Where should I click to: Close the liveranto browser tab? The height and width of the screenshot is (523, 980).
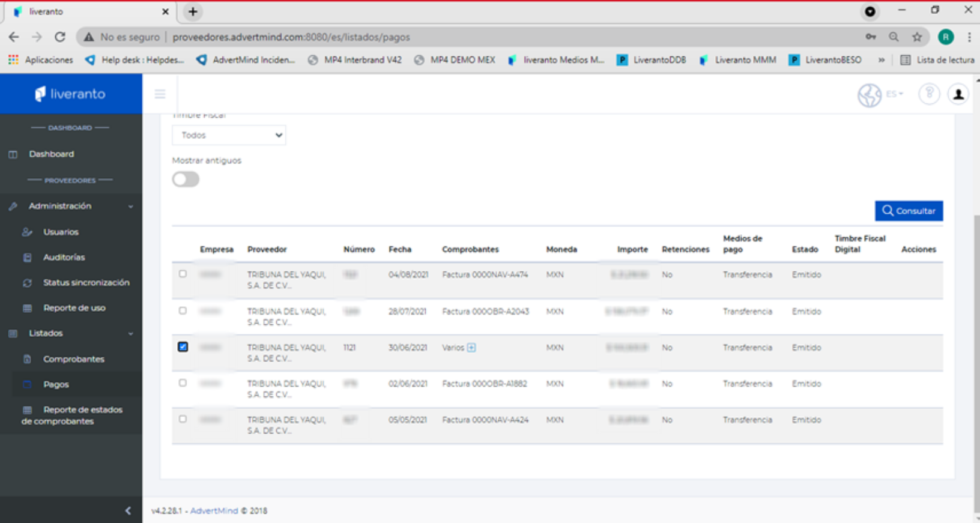click(165, 11)
